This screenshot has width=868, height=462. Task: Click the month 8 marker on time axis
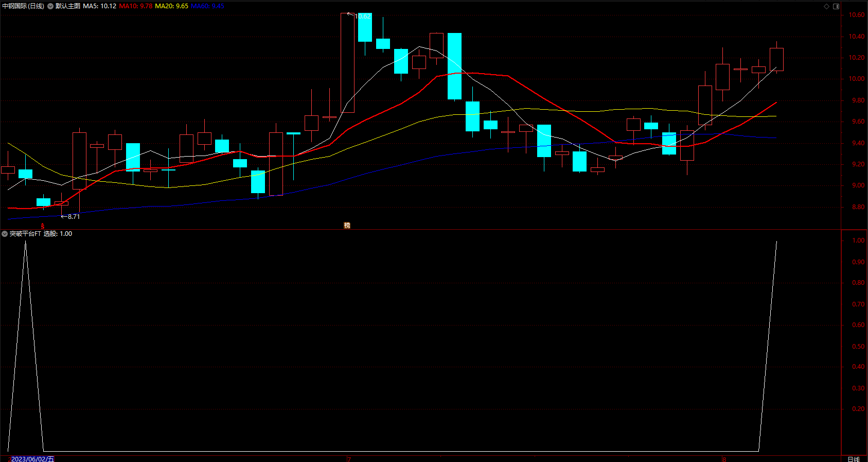724,459
